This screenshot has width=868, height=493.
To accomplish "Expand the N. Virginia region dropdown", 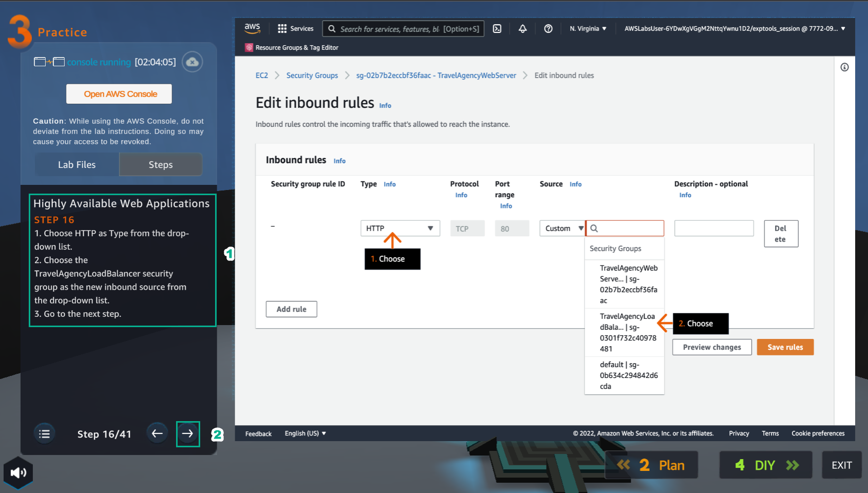I will (588, 29).
